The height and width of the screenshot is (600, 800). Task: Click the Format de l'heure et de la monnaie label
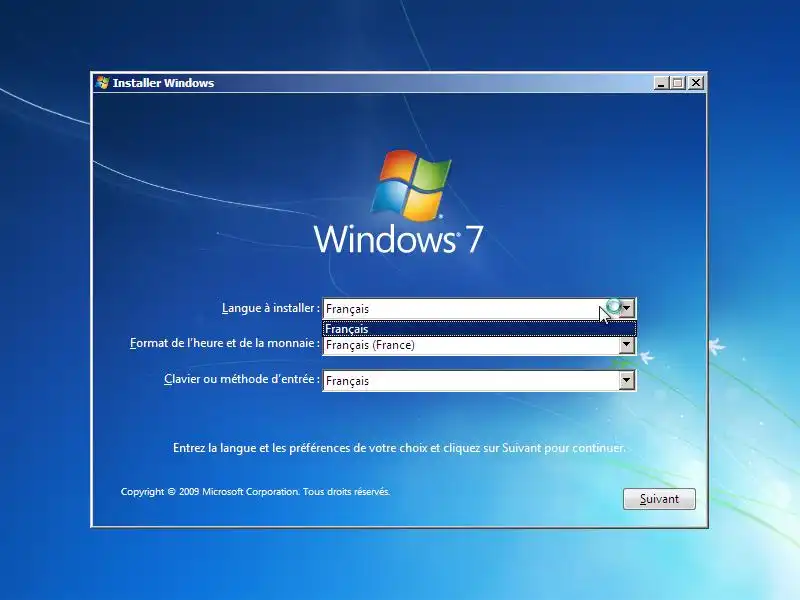224,343
